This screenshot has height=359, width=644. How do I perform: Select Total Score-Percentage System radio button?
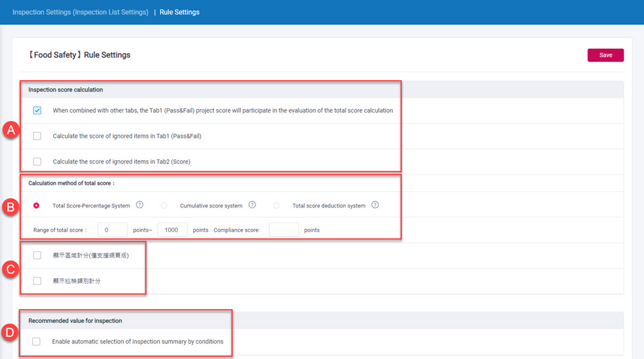coord(37,205)
